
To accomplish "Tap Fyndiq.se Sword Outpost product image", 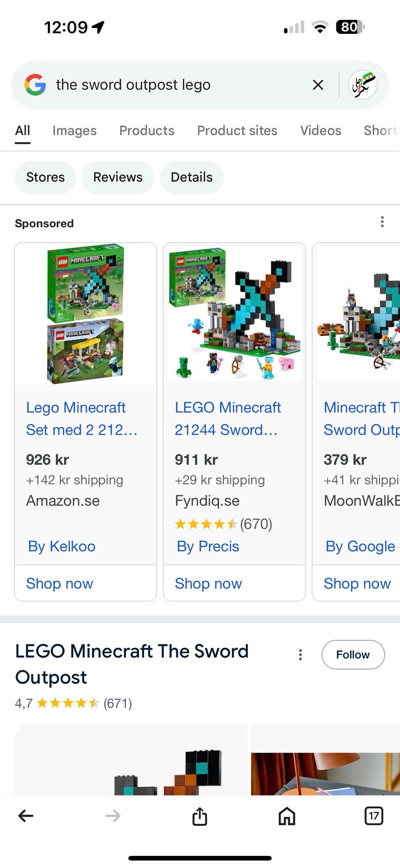I will coord(234,314).
